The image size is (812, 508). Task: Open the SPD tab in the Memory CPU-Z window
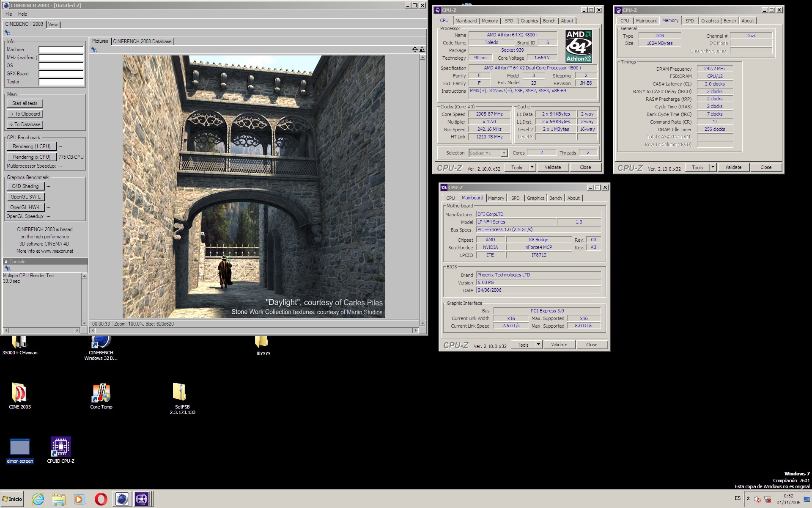point(689,21)
